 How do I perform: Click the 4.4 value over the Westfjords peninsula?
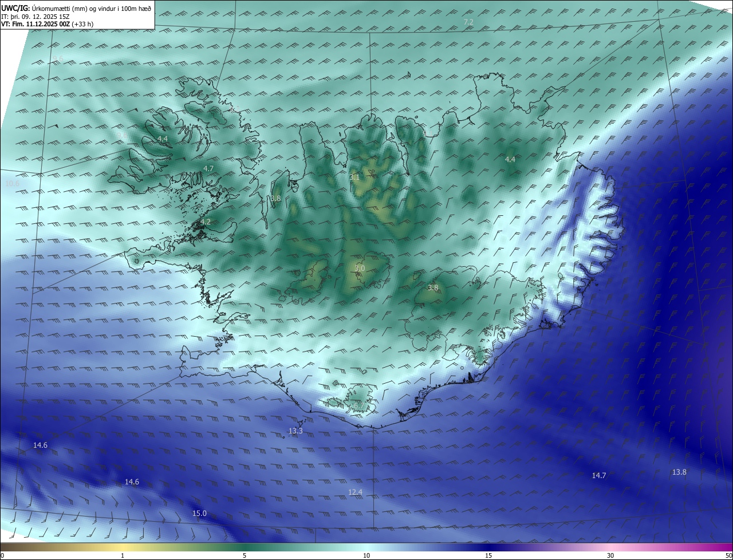(163, 139)
